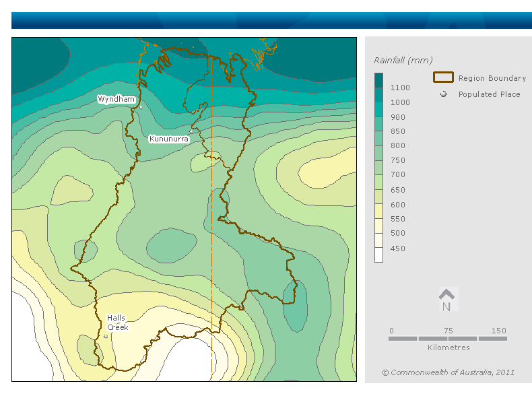Click the colour swatch between 1000 and 900
532x400 pixels.
tap(378, 109)
